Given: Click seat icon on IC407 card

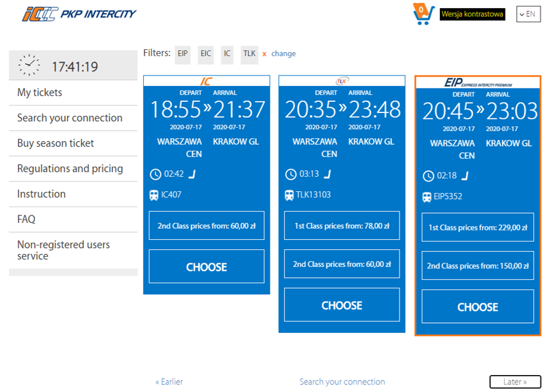Looking at the screenshot, I should [x=192, y=174].
